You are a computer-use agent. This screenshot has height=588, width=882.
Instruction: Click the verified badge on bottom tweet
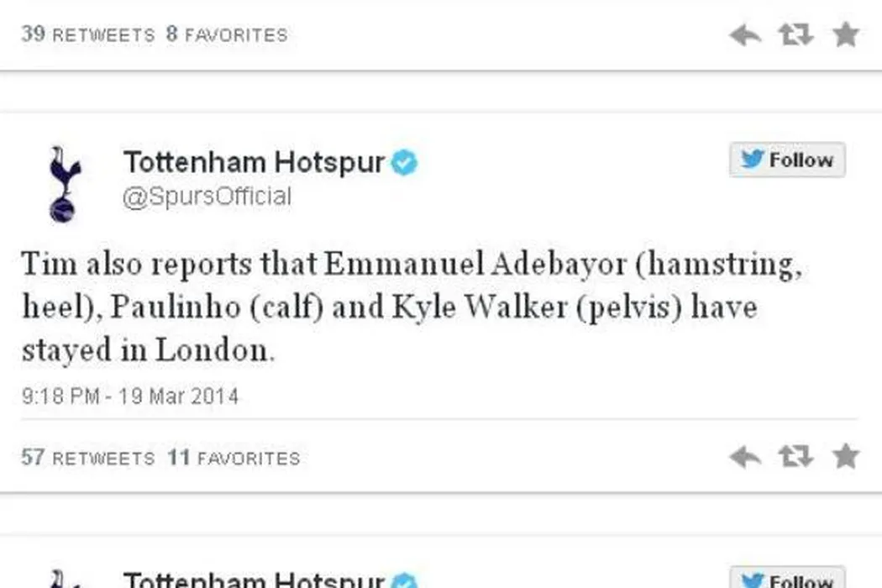(x=404, y=580)
